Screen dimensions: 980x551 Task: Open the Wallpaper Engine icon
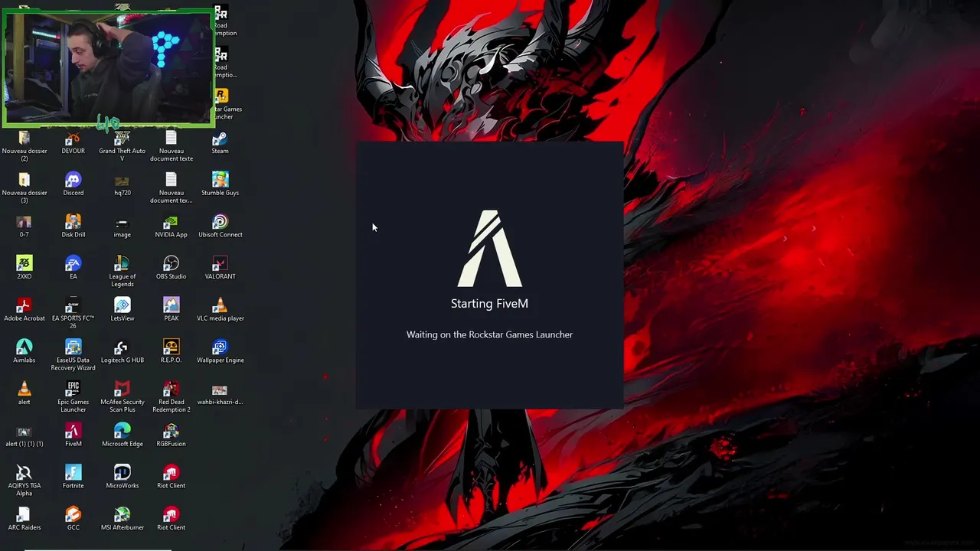220,352
